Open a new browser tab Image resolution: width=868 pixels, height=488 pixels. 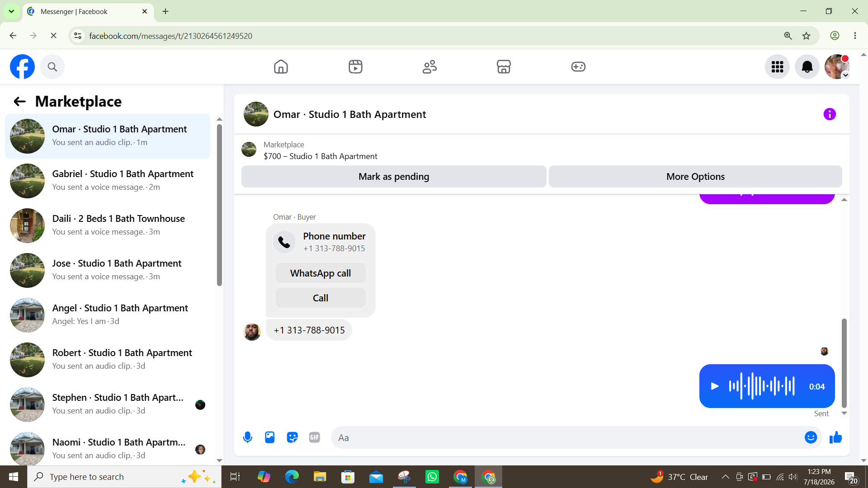(165, 11)
